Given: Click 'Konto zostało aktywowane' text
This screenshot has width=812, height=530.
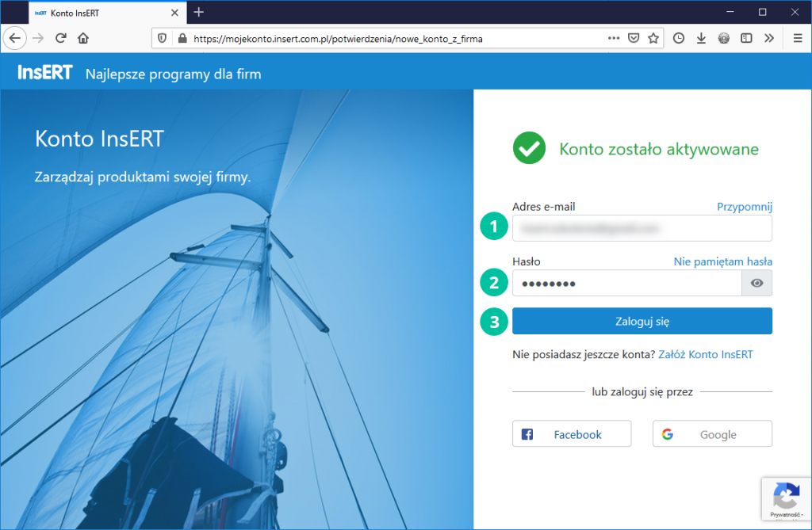Looking at the screenshot, I should (659, 149).
